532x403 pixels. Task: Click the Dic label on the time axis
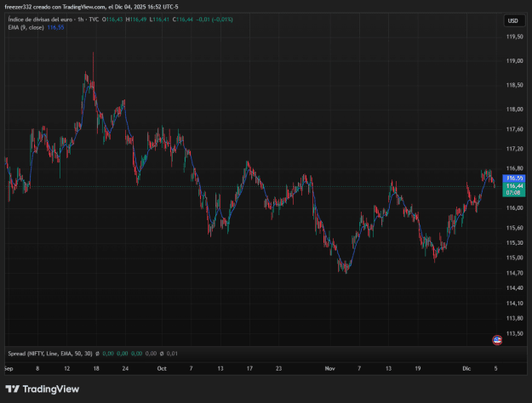coord(466,368)
